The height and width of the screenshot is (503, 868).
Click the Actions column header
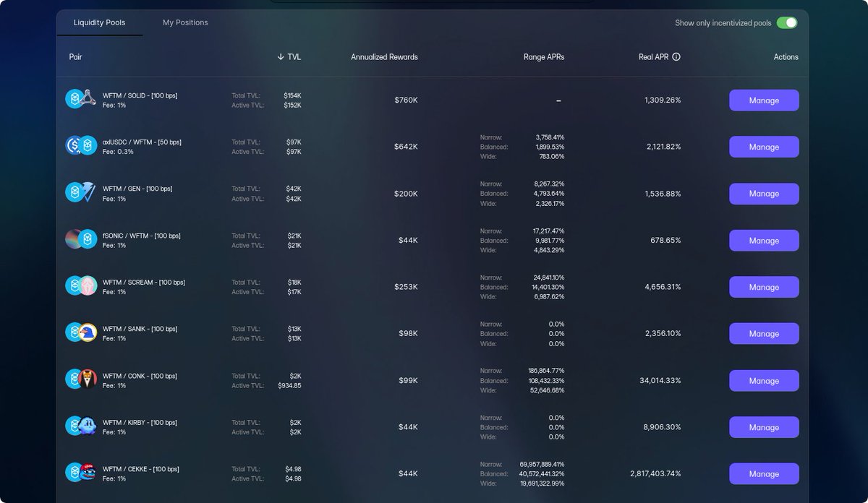786,56
